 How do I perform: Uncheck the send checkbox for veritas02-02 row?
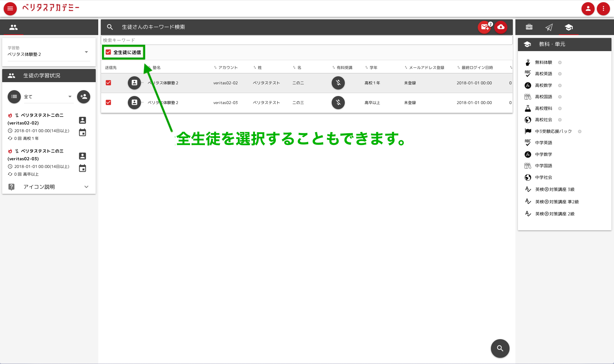tap(108, 83)
